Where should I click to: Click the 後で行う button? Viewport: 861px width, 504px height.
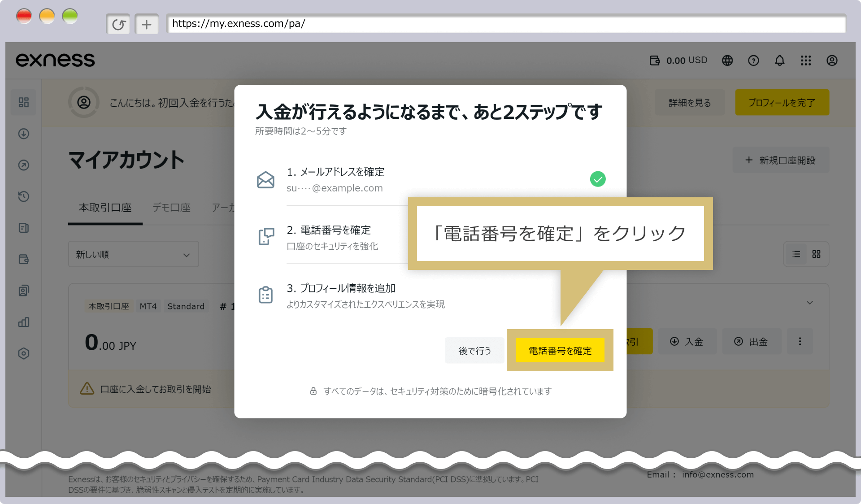[474, 351]
